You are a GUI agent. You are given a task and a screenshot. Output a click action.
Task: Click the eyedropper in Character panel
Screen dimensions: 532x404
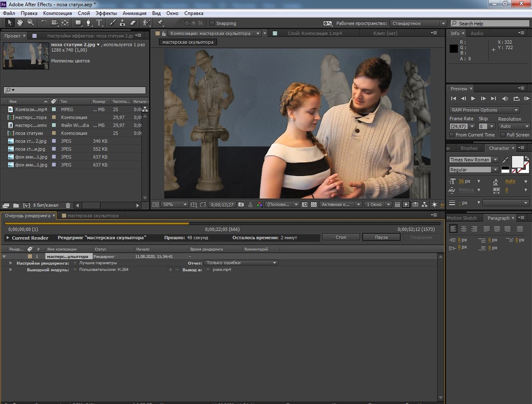(505, 160)
